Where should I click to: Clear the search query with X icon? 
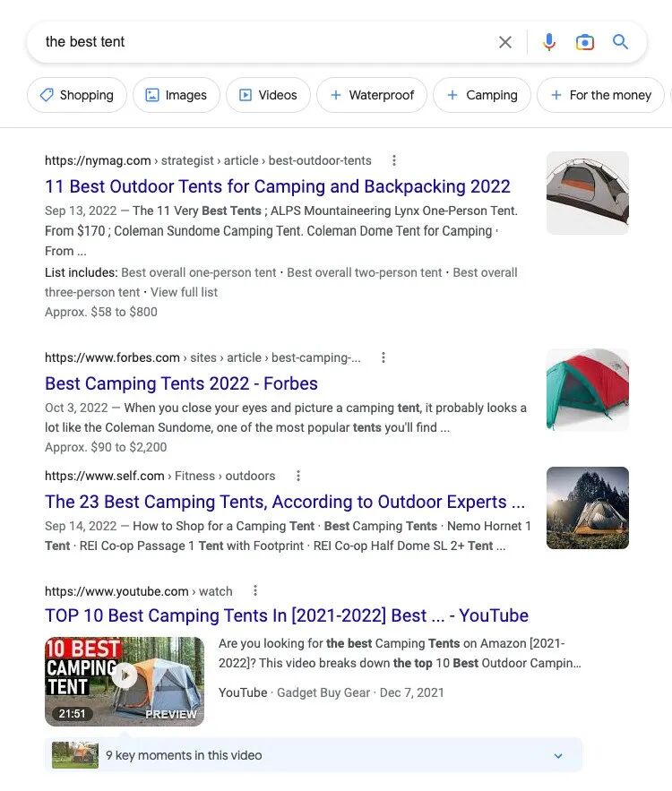coord(505,42)
